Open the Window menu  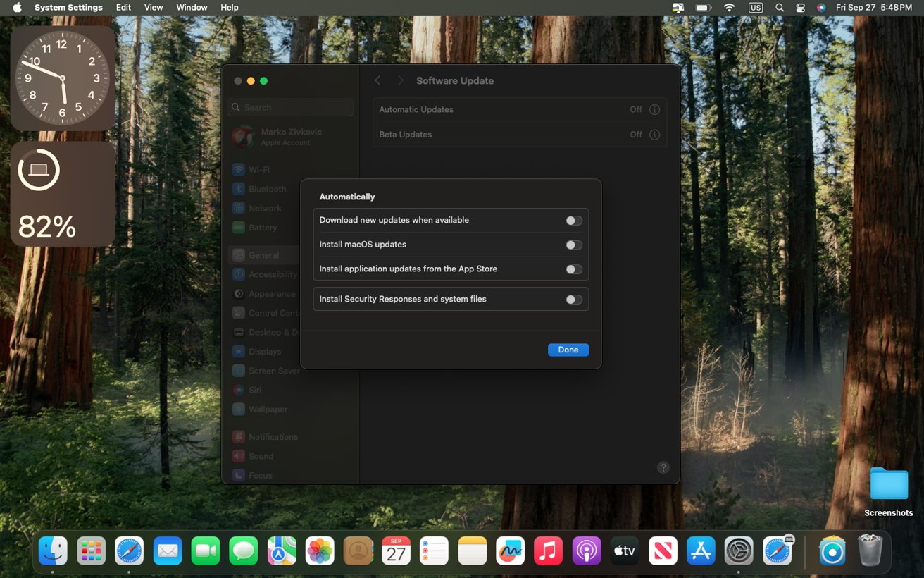pyautogui.click(x=192, y=7)
